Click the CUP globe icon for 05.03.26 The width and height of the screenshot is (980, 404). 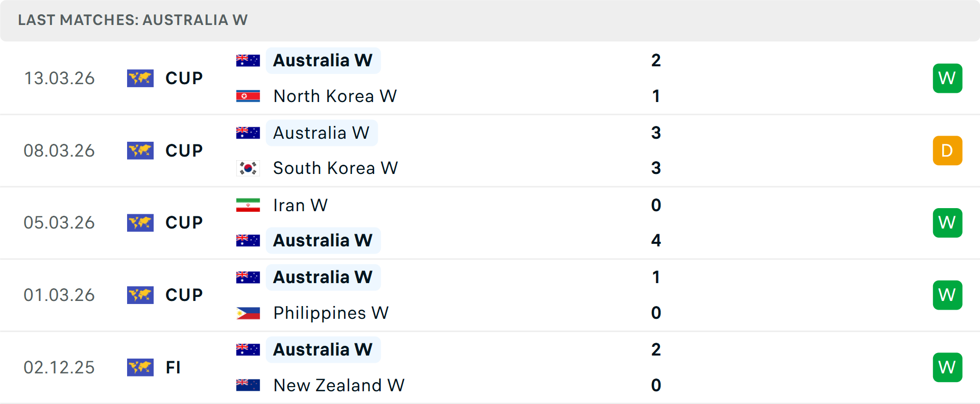(x=140, y=222)
